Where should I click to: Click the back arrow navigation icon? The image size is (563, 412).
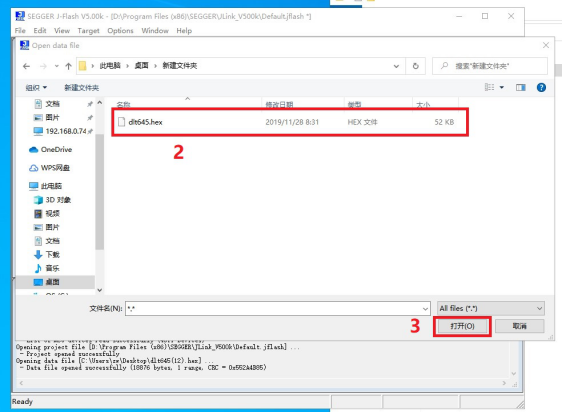(x=26, y=66)
